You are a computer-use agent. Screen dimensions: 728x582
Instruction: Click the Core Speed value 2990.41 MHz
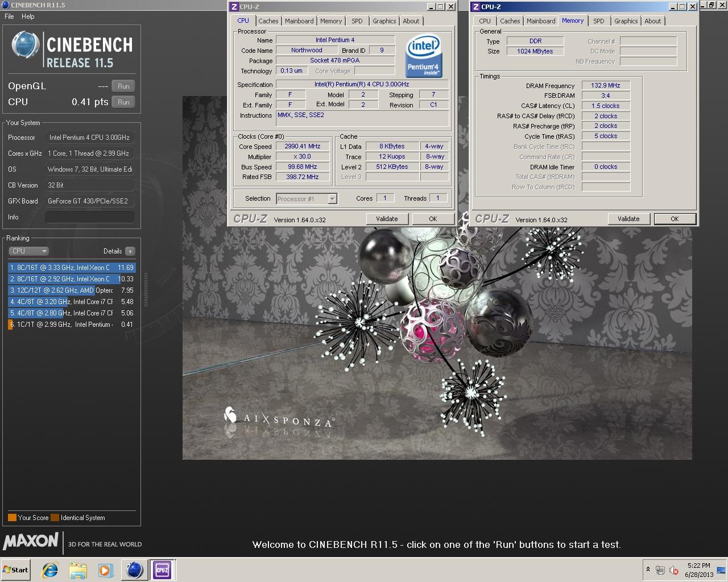303,147
